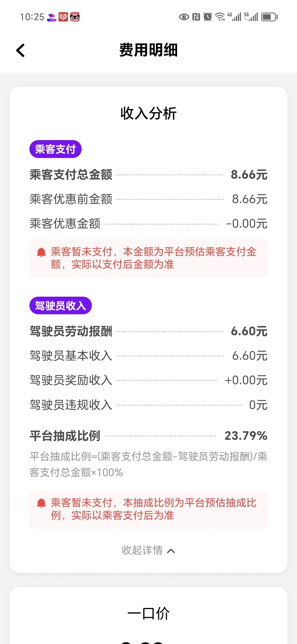297x644 pixels.
Task: Tap the Wi-Fi signal status icon
Action: [220, 17]
